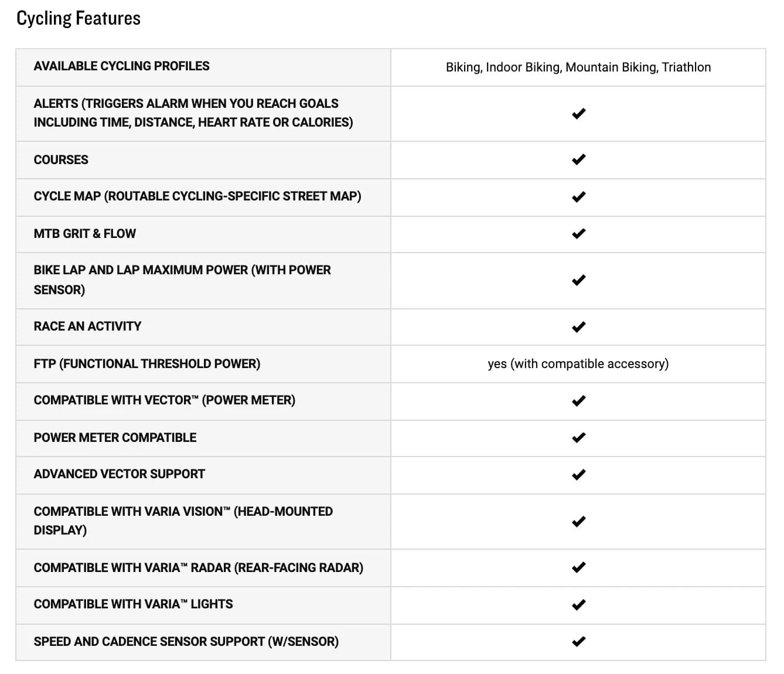This screenshot has width=784, height=674.
Task: Click the Race an Activity label
Action: pos(87,326)
